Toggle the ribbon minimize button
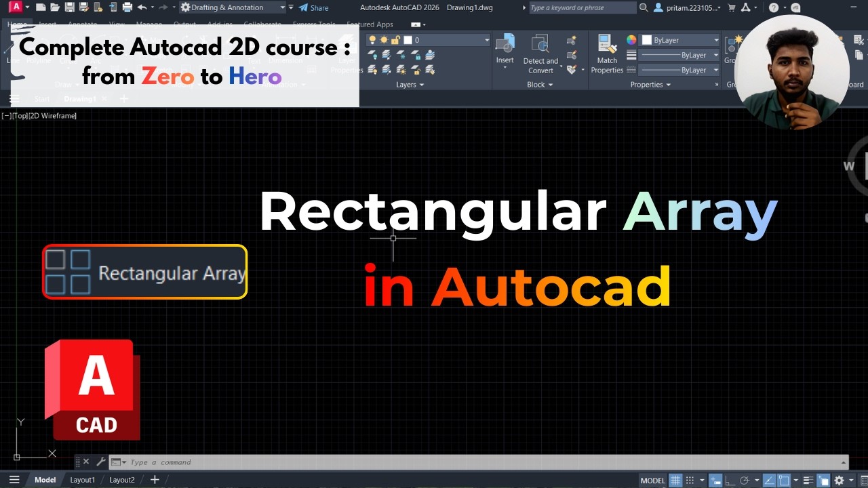 pos(416,24)
